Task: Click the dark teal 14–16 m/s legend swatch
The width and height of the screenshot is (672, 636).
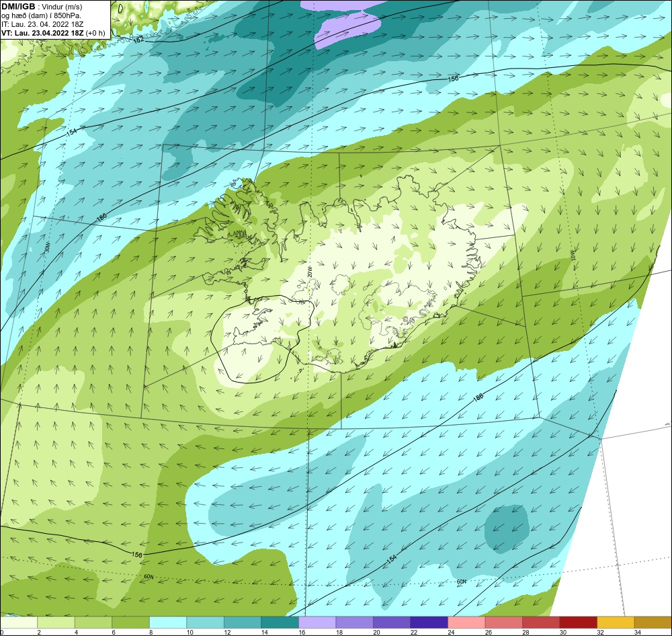Action: click(280, 623)
